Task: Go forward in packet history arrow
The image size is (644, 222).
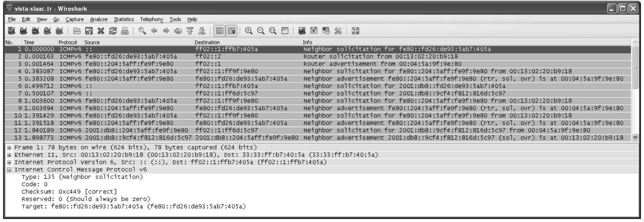Action: click(x=166, y=31)
